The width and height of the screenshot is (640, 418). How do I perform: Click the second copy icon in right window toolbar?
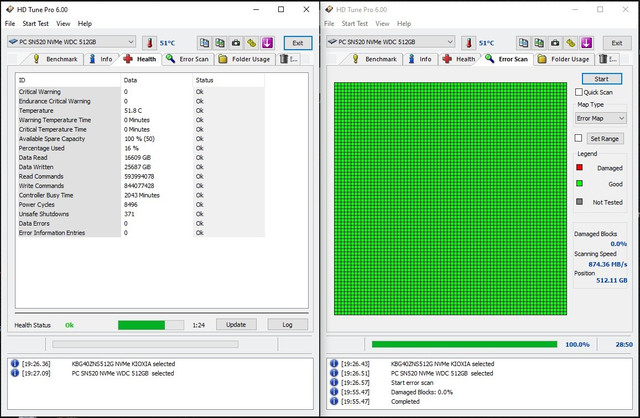(x=539, y=42)
